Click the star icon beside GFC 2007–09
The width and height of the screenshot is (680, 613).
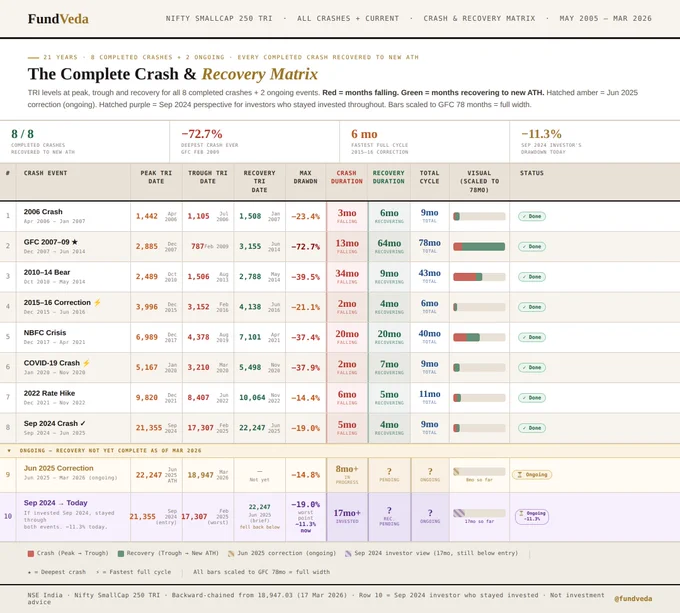click(x=75, y=242)
